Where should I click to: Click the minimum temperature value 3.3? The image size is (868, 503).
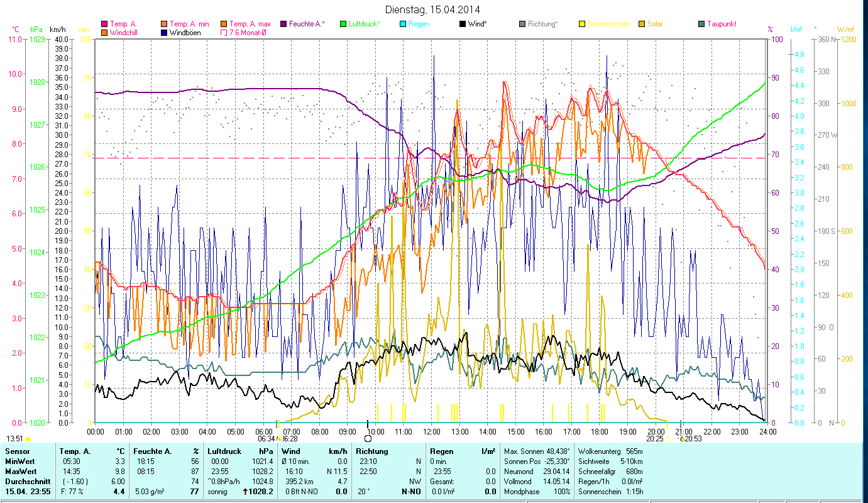[x=120, y=462]
